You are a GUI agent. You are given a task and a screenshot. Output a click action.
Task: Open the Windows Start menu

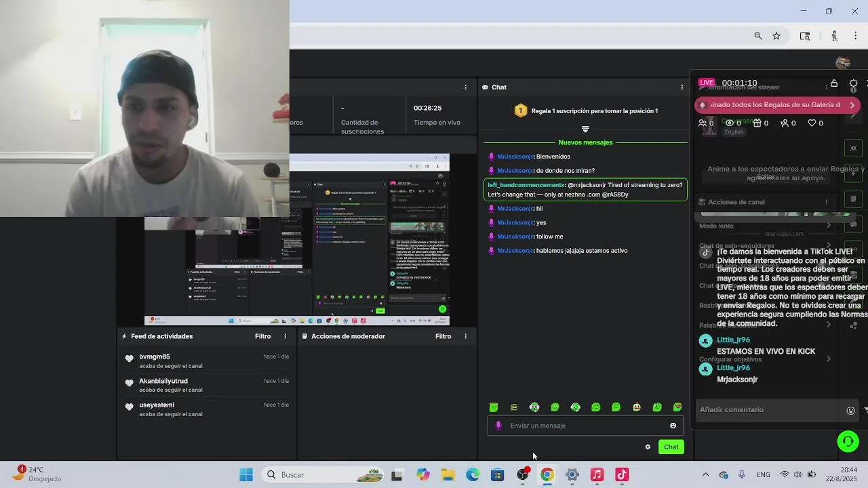(246, 475)
